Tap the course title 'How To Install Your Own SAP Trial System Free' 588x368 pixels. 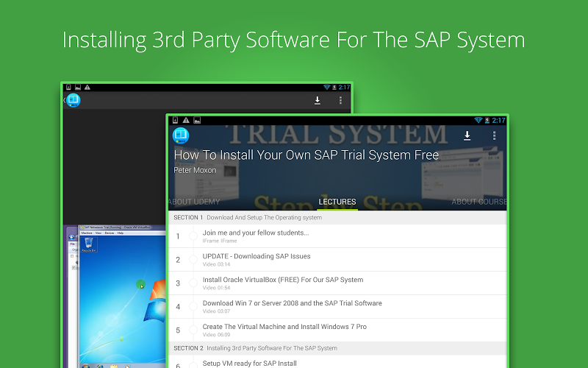306,155
